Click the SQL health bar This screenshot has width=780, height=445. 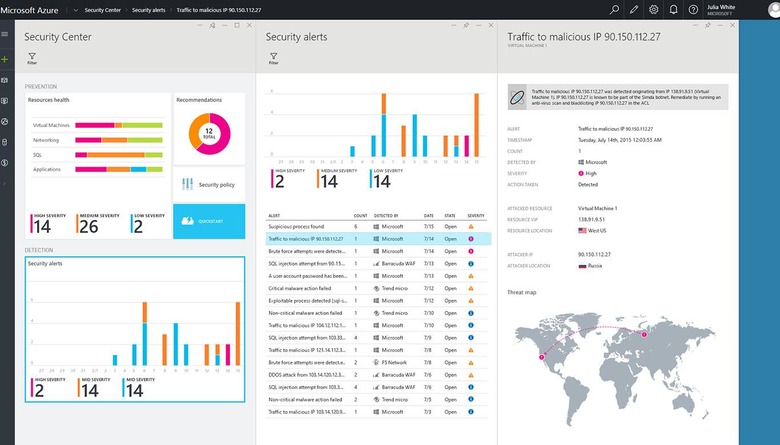(x=118, y=155)
